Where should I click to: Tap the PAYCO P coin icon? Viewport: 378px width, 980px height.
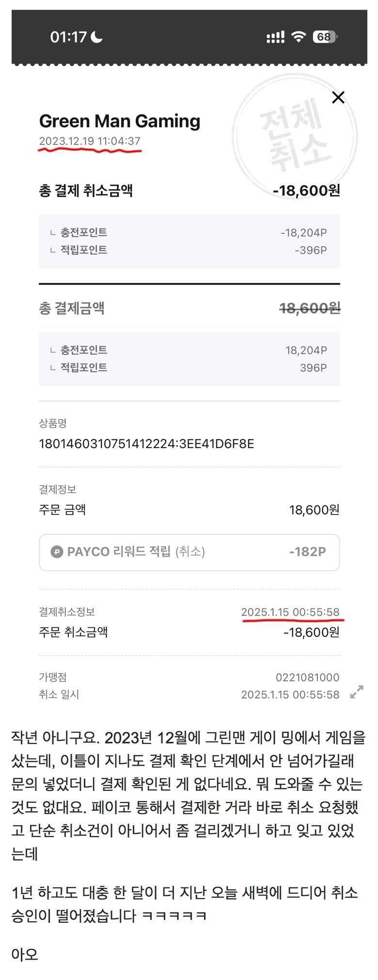57,552
